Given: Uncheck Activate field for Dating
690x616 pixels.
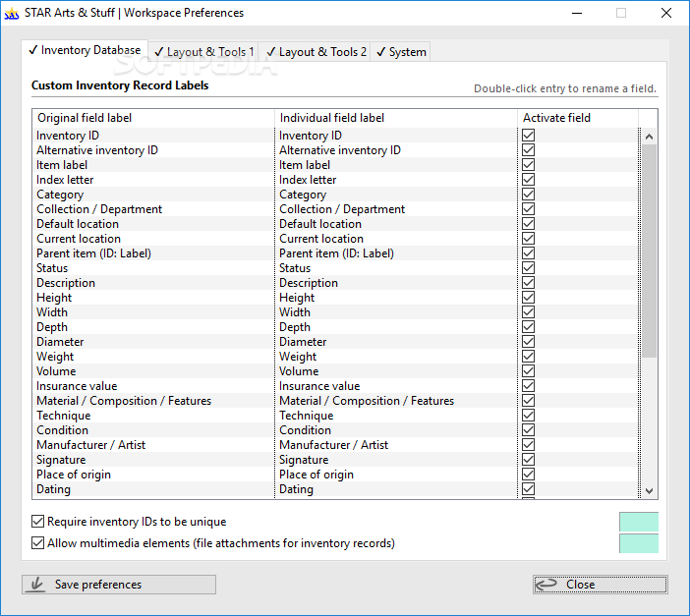Looking at the screenshot, I should (529, 489).
